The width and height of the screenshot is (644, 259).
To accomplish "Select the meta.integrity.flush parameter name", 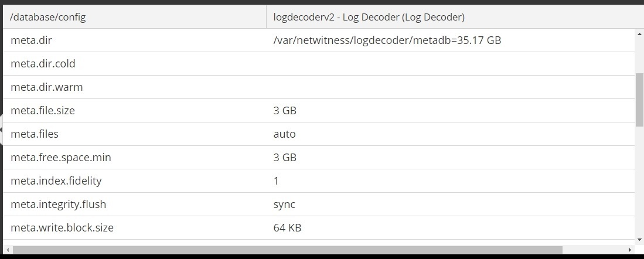I will tap(58, 205).
